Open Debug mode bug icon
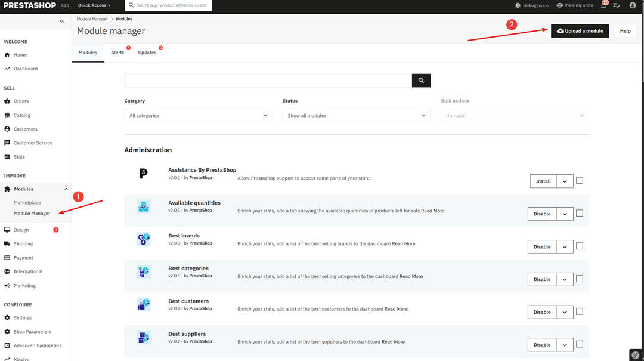 point(518,5)
